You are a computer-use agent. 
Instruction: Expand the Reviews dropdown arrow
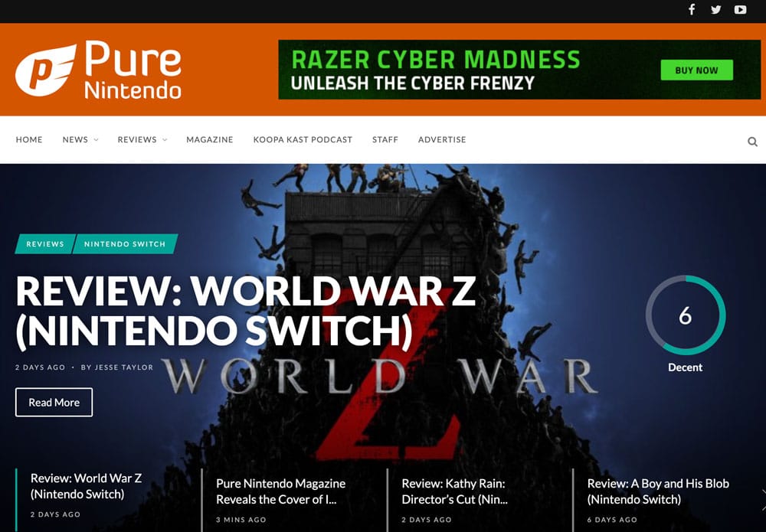(165, 139)
